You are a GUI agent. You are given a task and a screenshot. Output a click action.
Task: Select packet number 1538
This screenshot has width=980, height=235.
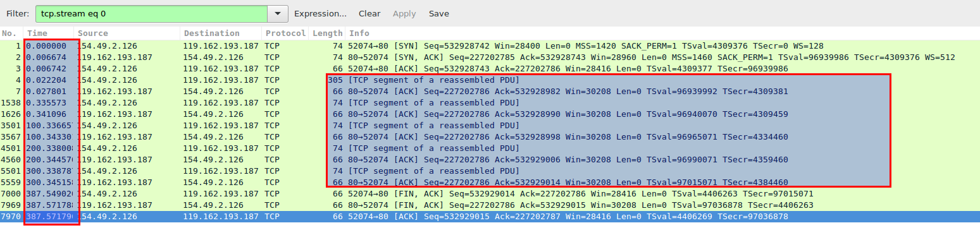click(x=490, y=103)
